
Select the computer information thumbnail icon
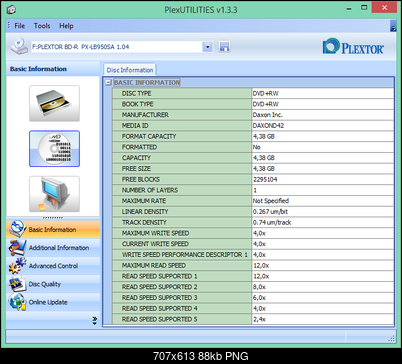tap(54, 194)
